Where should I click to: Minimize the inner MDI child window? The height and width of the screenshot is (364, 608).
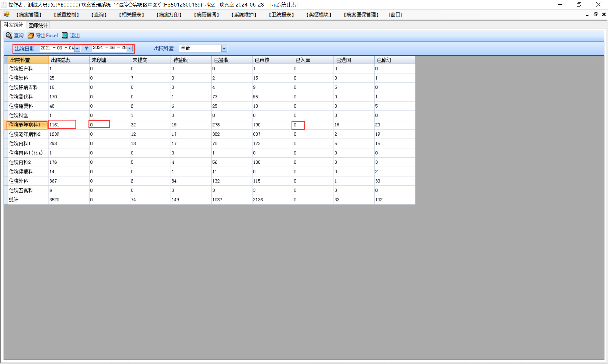click(x=587, y=15)
